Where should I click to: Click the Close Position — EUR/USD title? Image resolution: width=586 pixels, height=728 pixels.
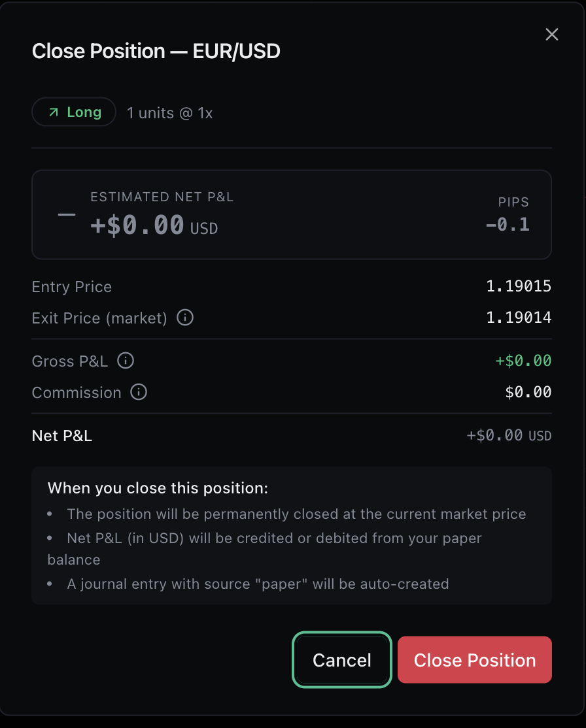tap(156, 51)
